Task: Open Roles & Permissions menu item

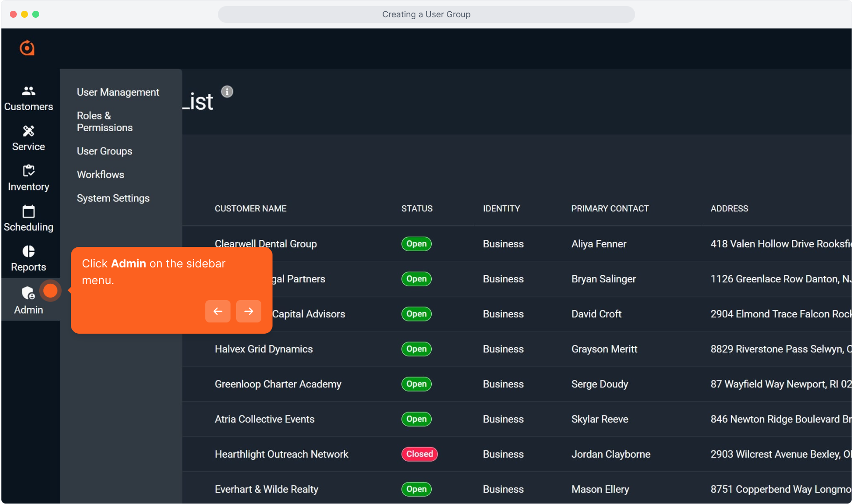Action: (105, 121)
